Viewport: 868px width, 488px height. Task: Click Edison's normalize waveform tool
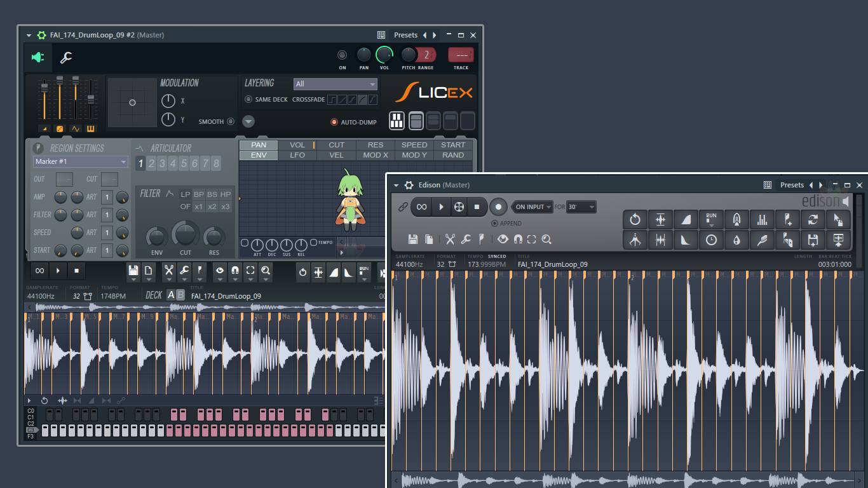(660, 220)
